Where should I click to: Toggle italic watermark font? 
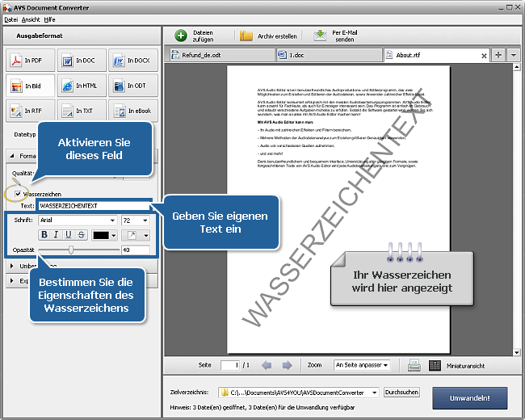pos(57,235)
